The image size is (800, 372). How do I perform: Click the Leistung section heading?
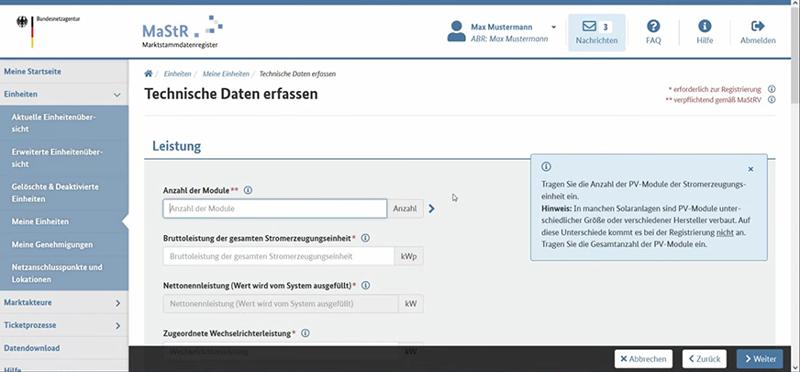click(177, 146)
